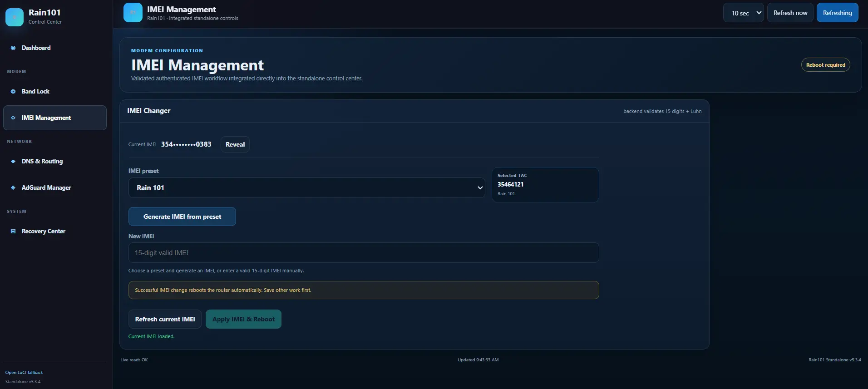This screenshot has height=389, width=868.
Task: Click the automatic reboot warning banner text
Action: click(x=223, y=290)
